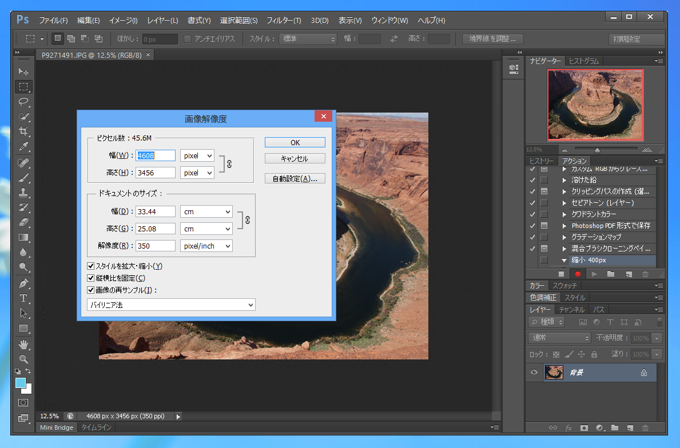Click 境界線を調整 button in options bar
Image resolution: width=680 pixels, height=448 pixels.
pos(493,39)
